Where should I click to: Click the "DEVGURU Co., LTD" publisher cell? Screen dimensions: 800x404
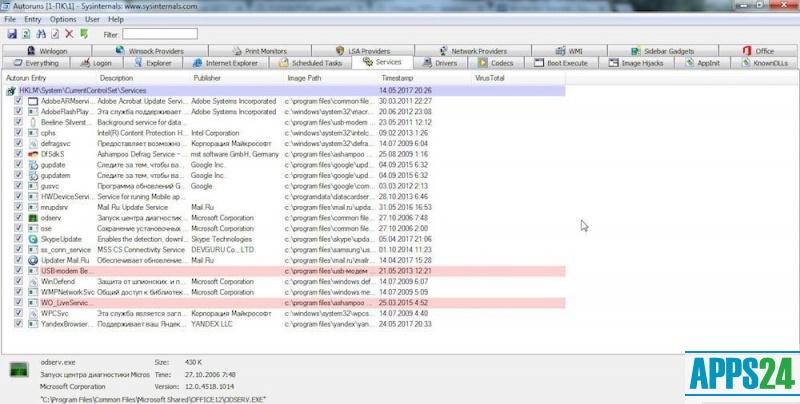tap(222, 249)
